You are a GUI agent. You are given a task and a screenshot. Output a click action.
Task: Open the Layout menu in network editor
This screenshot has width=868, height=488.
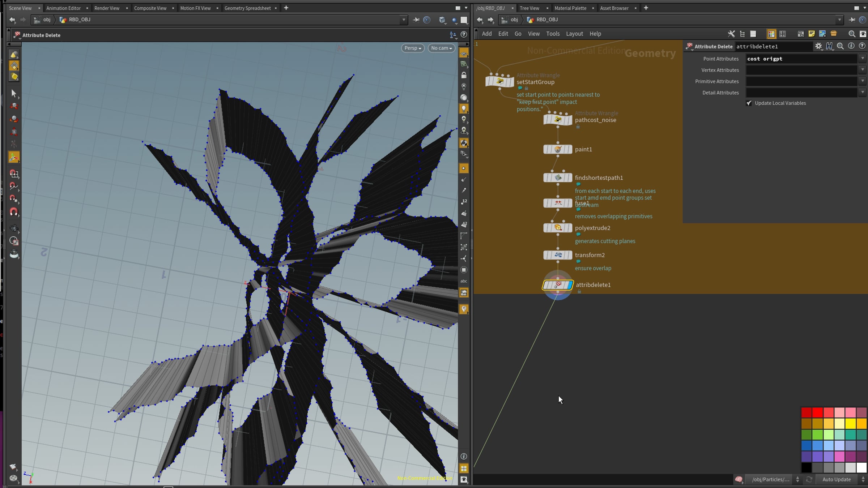574,34
